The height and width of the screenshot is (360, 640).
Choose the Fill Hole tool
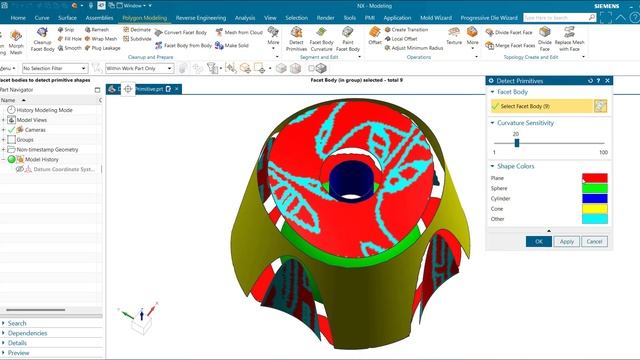point(70,39)
